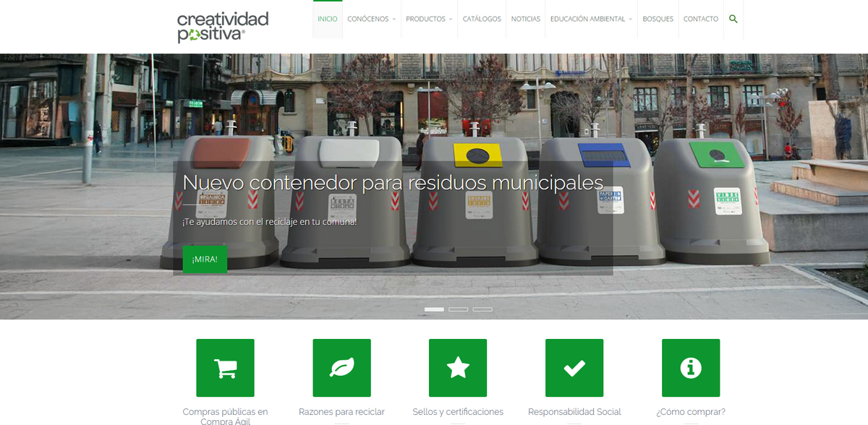868x425 pixels.
Task: Switch to the second slide indicator
Action: (x=459, y=309)
